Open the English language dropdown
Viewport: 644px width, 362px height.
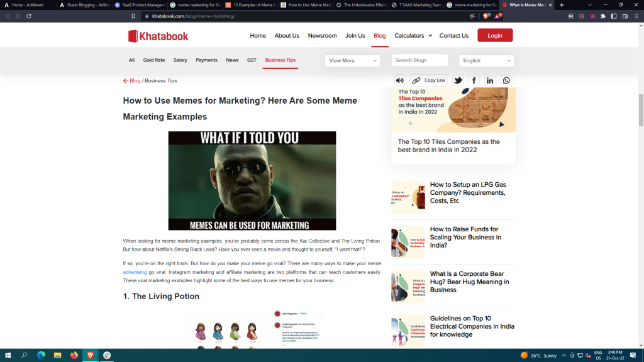click(x=486, y=60)
